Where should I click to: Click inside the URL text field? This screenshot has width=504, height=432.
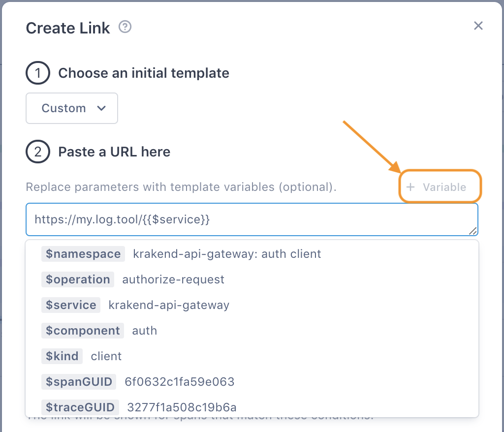(197, 219)
